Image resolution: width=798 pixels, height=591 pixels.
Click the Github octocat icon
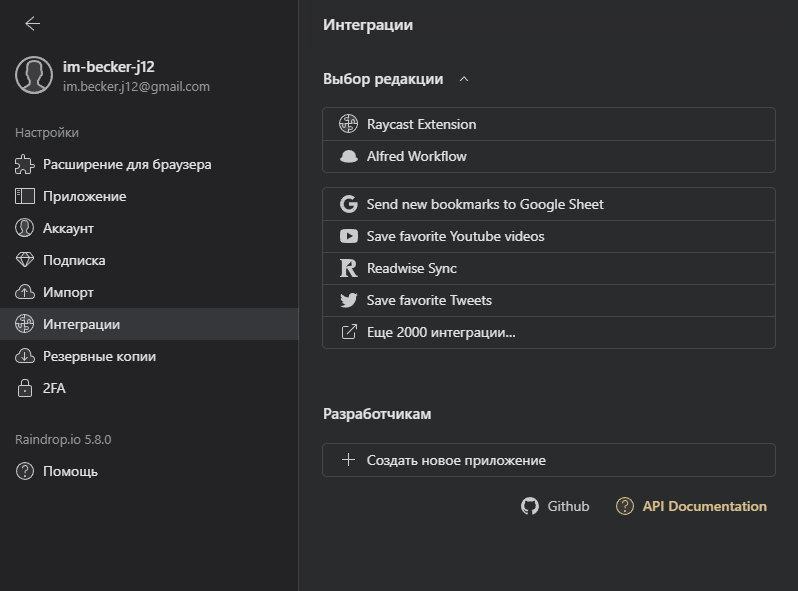(x=530, y=506)
